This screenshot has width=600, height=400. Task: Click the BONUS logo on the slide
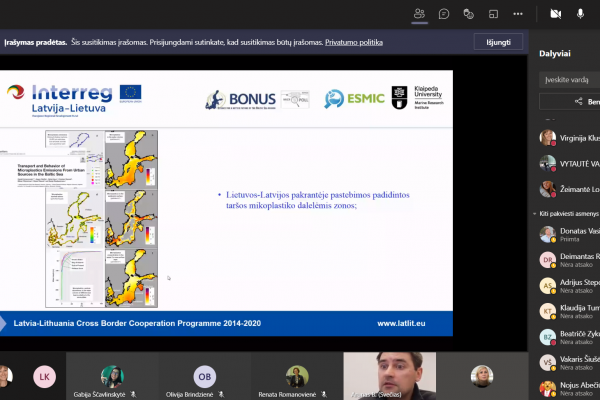[240, 100]
